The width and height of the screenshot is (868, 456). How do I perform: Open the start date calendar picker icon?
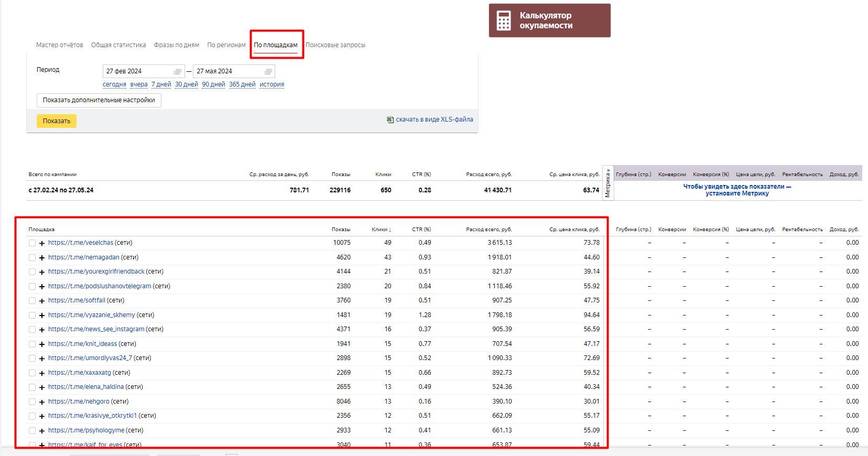[x=178, y=71]
